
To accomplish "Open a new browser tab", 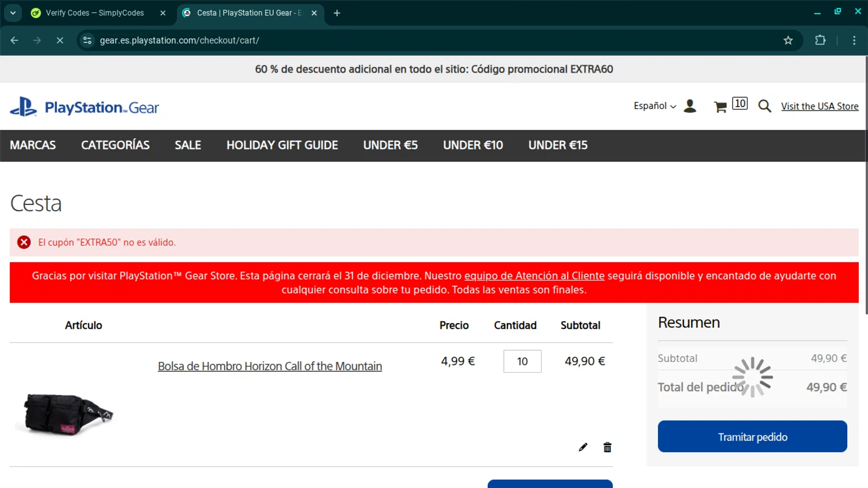I will [x=337, y=13].
